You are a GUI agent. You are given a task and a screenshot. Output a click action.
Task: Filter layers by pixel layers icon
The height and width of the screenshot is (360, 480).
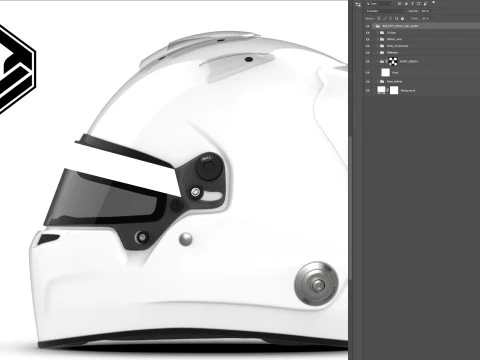click(x=399, y=4)
